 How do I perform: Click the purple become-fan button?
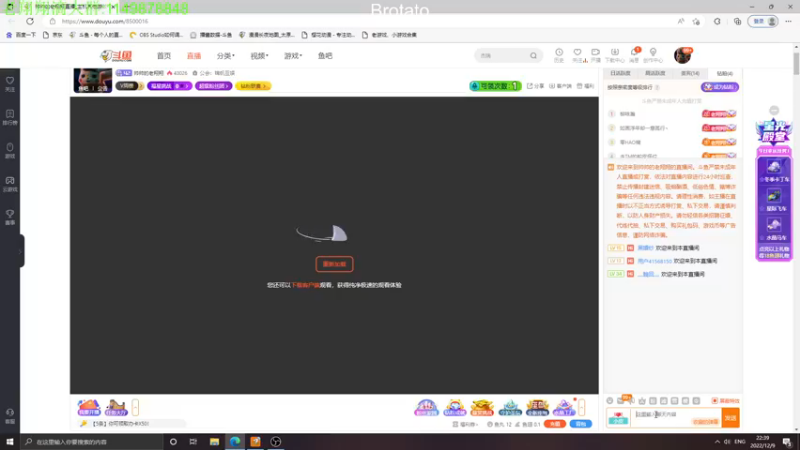point(719,87)
